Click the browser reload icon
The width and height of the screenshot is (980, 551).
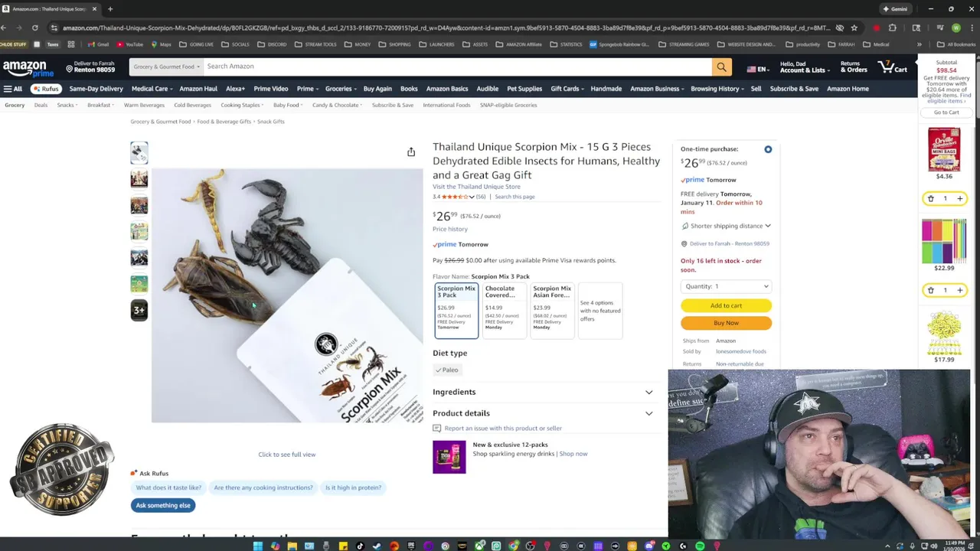click(x=35, y=28)
